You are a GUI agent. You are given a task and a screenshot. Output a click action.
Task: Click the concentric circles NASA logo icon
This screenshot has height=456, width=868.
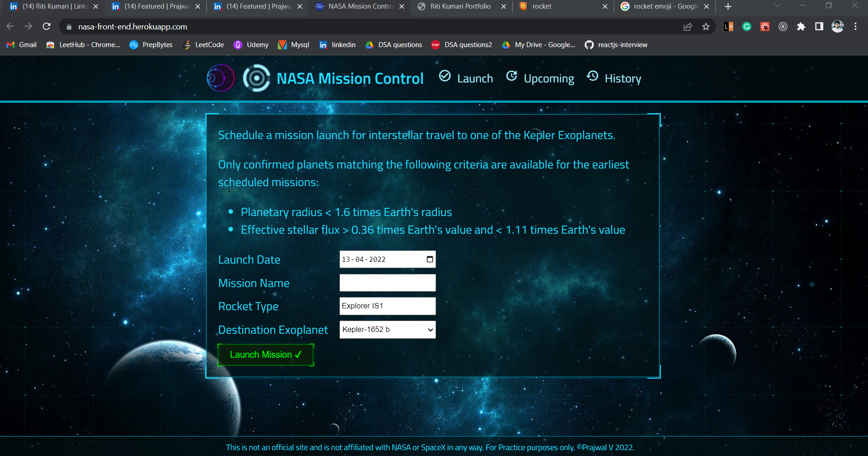pos(257,78)
